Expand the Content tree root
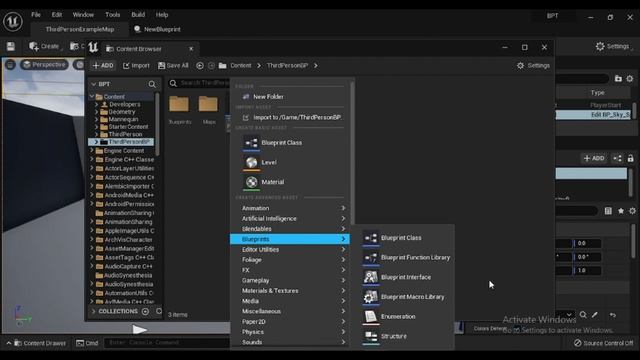 [92, 97]
